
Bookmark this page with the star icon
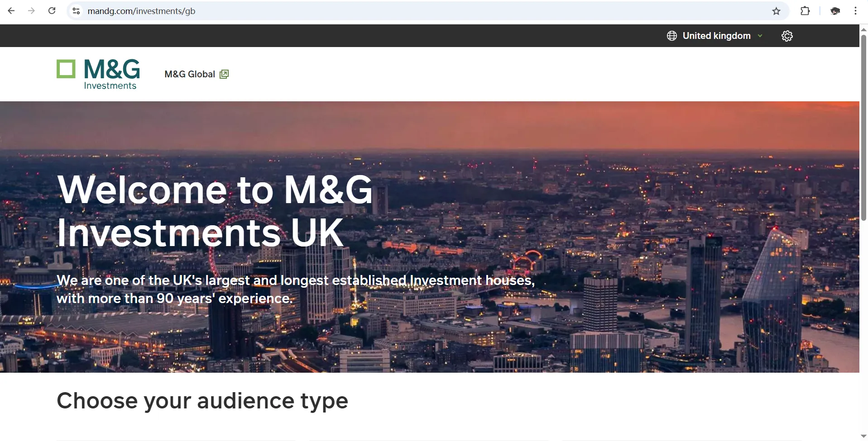(x=776, y=11)
